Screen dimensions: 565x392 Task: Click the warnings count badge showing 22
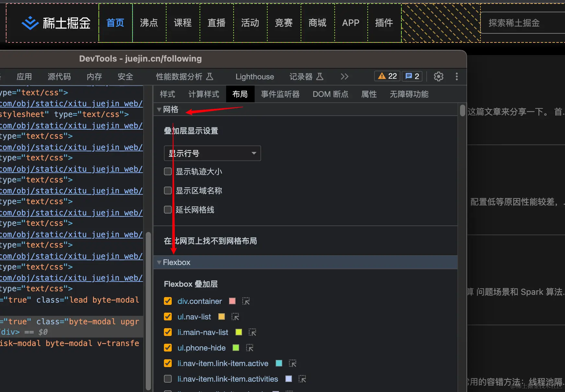pos(387,76)
